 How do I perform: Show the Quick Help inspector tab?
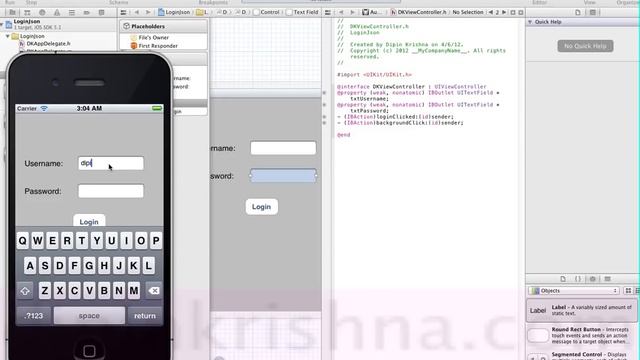[x=593, y=12]
